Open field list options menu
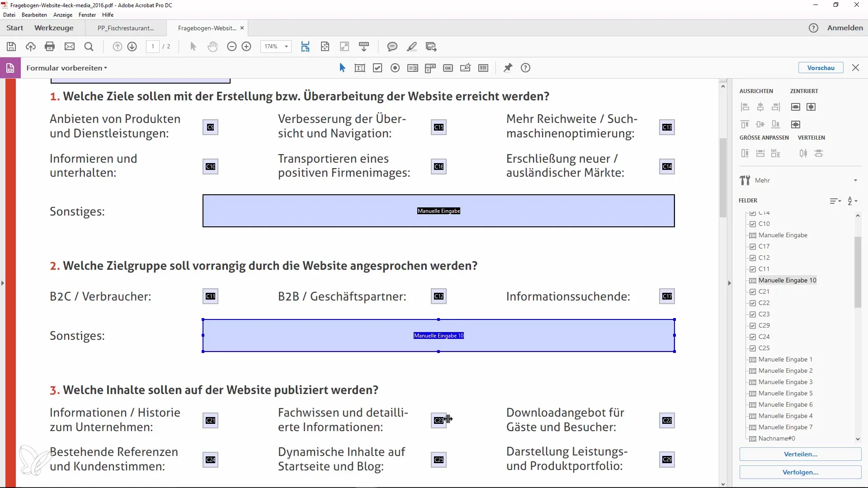This screenshot has height=488, width=868. point(835,201)
